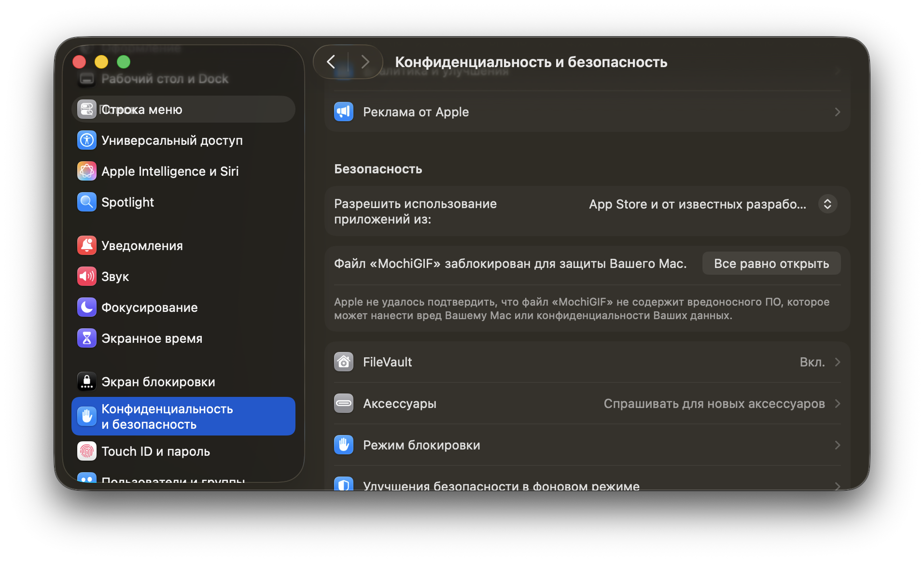The width and height of the screenshot is (924, 562).
Task: Open Экран блокировки settings
Action: click(183, 382)
